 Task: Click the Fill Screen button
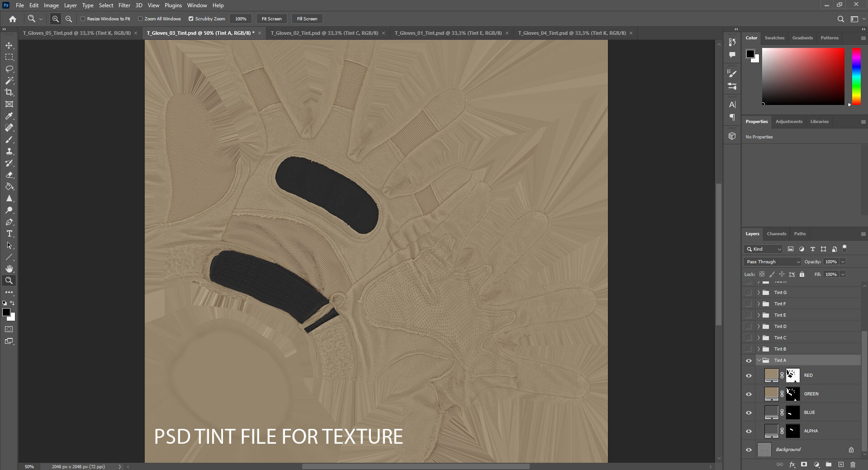click(x=307, y=19)
